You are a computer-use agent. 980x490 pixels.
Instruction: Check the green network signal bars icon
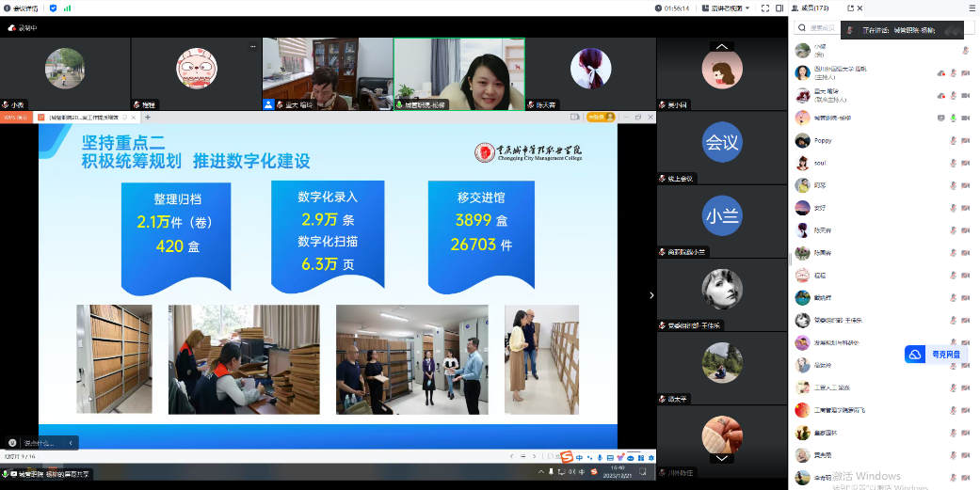coord(67,8)
